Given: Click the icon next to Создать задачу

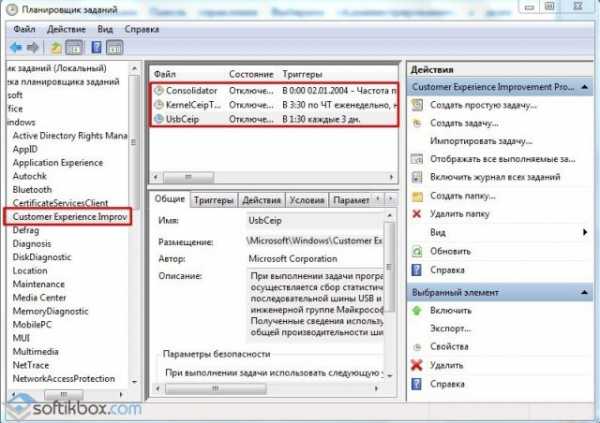Looking at the screenshot, I should coord(417,123).
